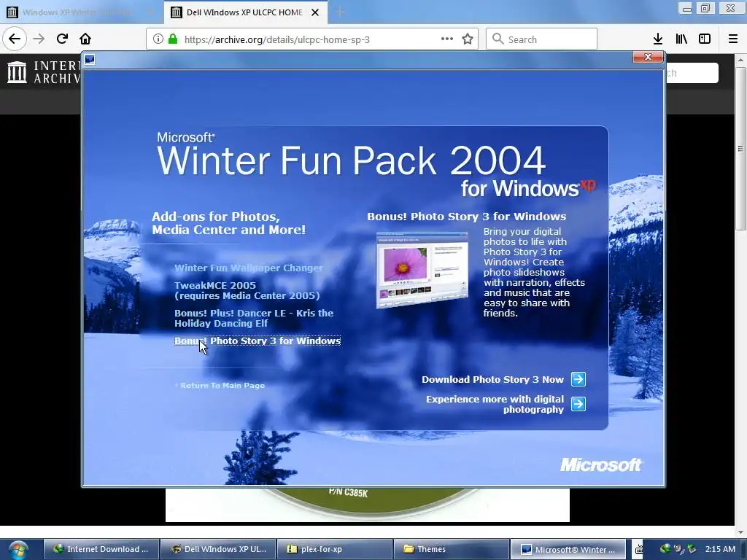Click the first system tray network icon
Image resolution: width=747 pixels, height=560 pixels.
pyautogui.click(x=665, y=549)
